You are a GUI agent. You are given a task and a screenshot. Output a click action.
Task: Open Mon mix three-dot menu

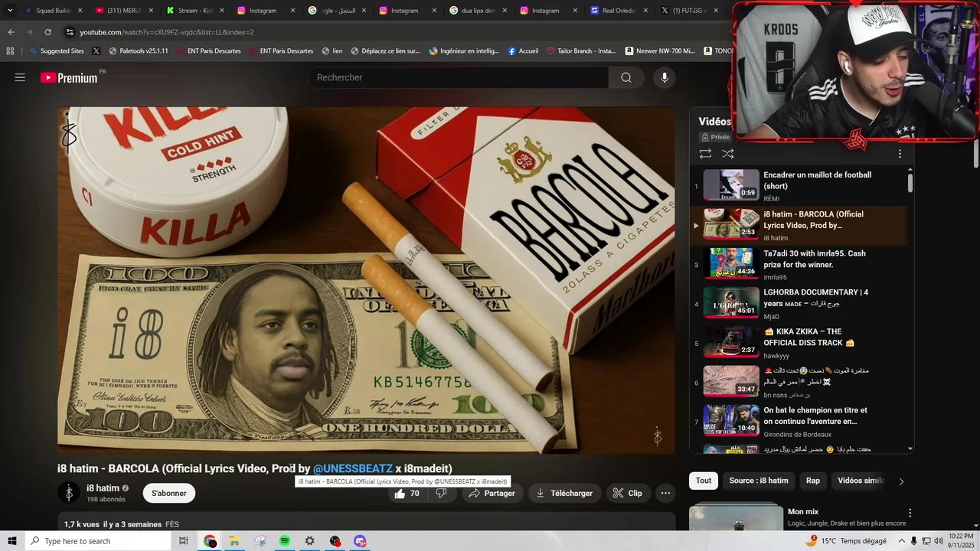coord(910,513)
